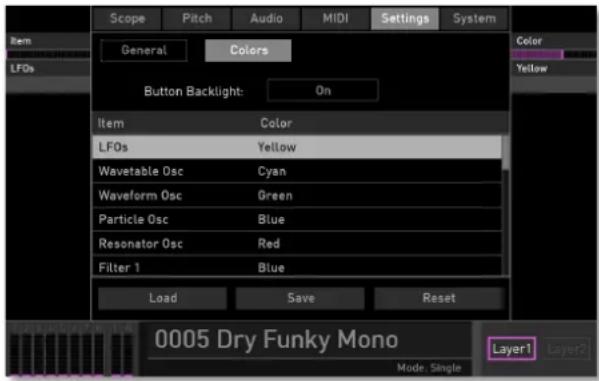Click the level meters display
The height and width of the screenshot is (381, 599).
coord(71,350)
